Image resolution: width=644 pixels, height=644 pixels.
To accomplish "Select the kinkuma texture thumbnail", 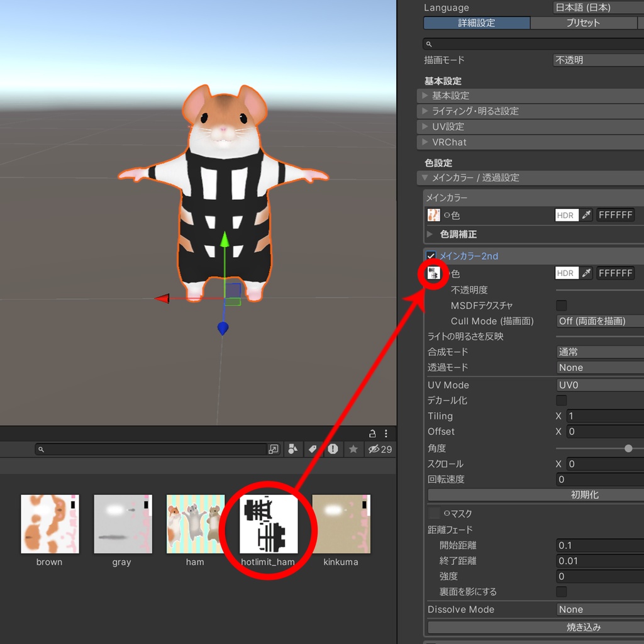I will [341, 524].
